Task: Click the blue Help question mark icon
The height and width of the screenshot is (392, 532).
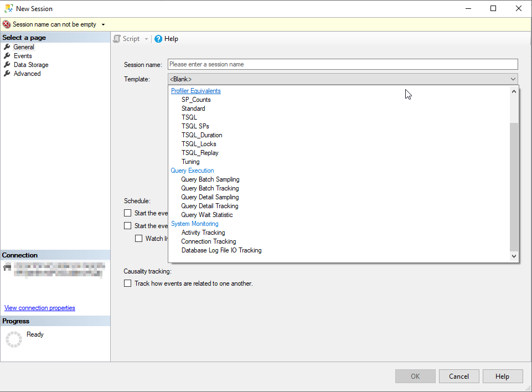Action: pyautogui.click(x=158, y=39)
